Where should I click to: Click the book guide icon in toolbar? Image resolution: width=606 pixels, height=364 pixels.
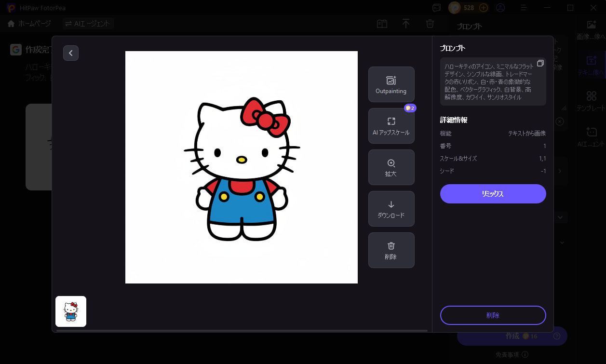382,24
